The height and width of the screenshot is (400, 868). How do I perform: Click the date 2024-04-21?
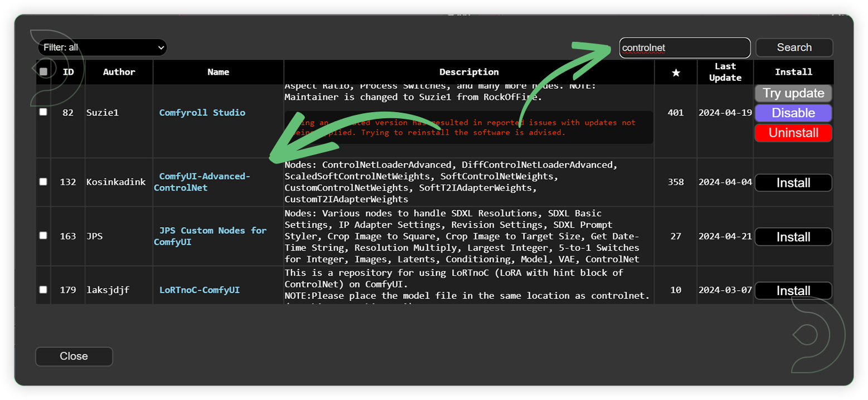725,236
